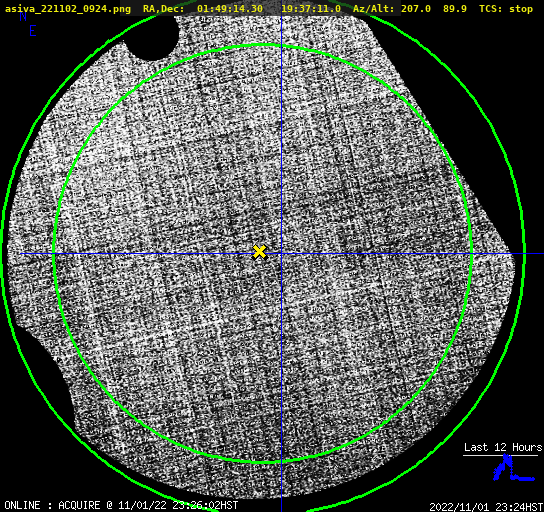
Task: Click the Last 12 Hours label
Action: point(503,447)
